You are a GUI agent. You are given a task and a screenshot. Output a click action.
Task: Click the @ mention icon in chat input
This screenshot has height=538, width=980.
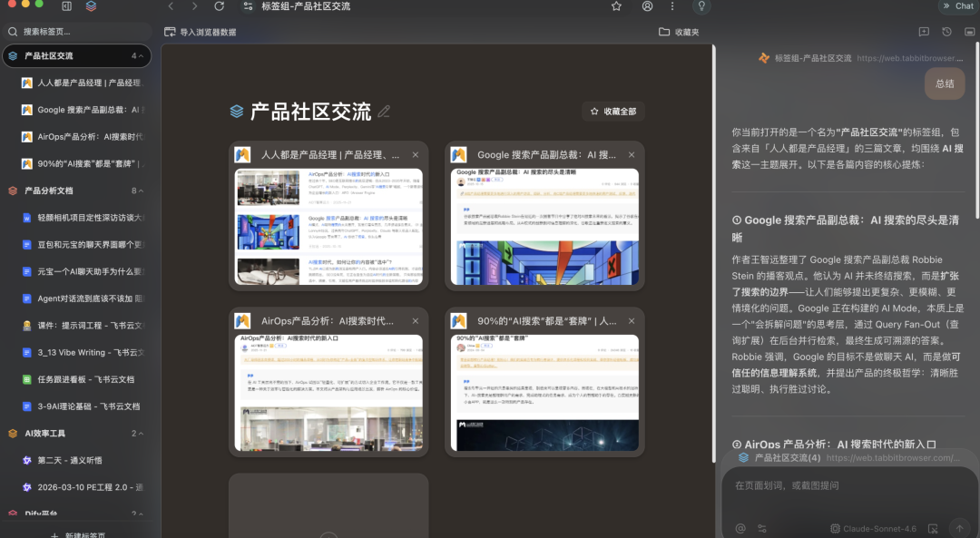pos(740,528)
